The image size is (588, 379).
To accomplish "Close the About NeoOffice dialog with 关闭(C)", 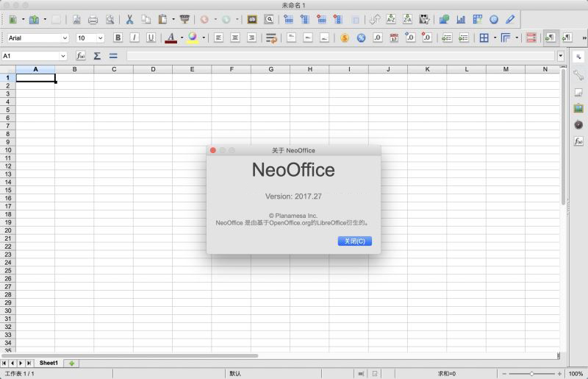I will (x=355, y=241).
